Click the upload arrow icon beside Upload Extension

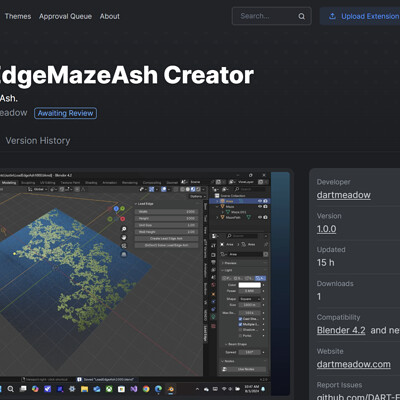point(332,16)
